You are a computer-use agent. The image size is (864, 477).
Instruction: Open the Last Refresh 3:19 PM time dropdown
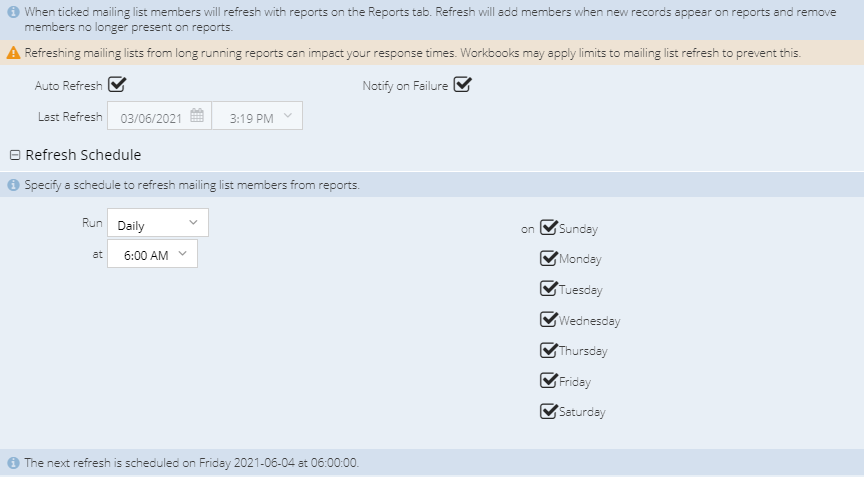coord(257,116)
